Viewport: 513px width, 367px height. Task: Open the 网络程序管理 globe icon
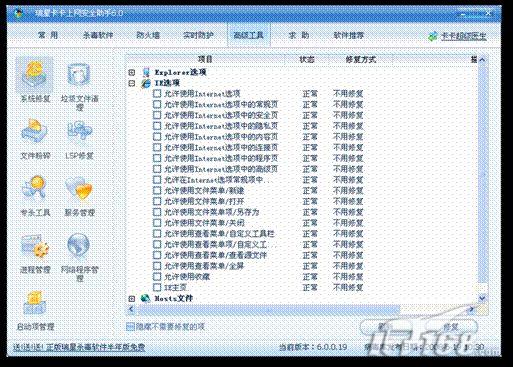(x=79, y=246)
